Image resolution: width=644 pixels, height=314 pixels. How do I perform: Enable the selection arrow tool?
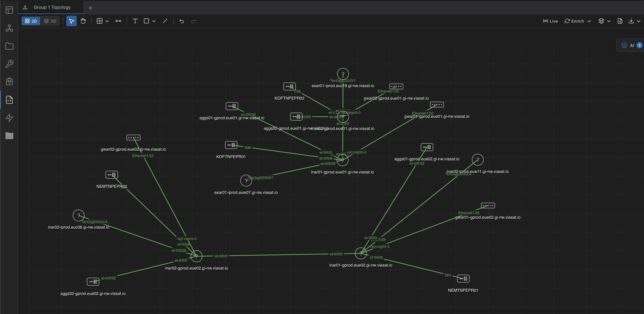pyautogui.click(x=71, y=21)
